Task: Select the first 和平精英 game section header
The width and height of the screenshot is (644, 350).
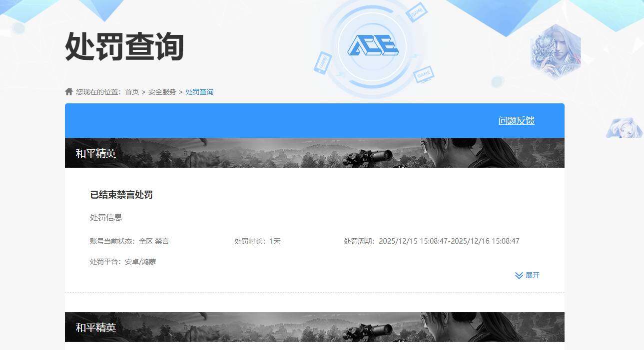Action: pyautogui.click(x=96, y=153)
